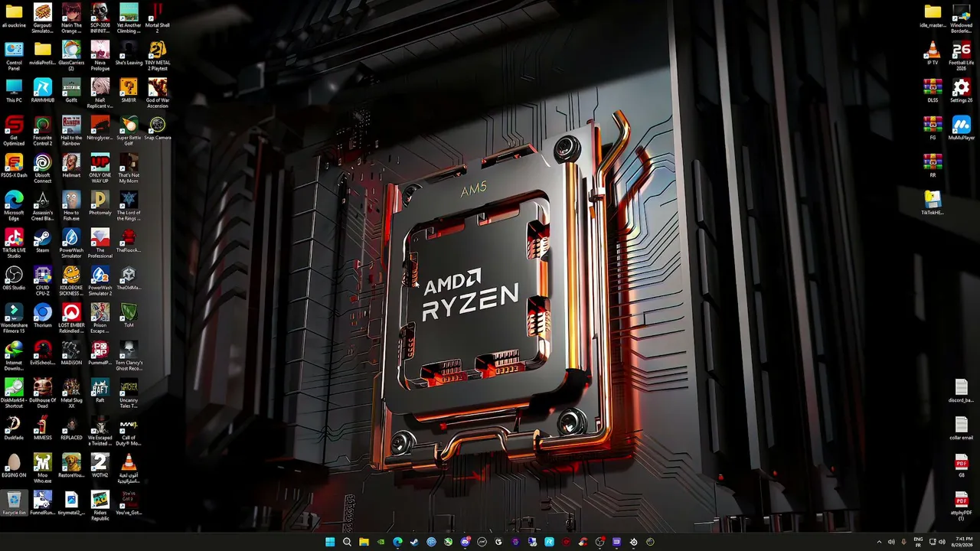Select the nvidiaProfil folder on desktop
The image size is (980, 551).
click(x=43, y=53)
